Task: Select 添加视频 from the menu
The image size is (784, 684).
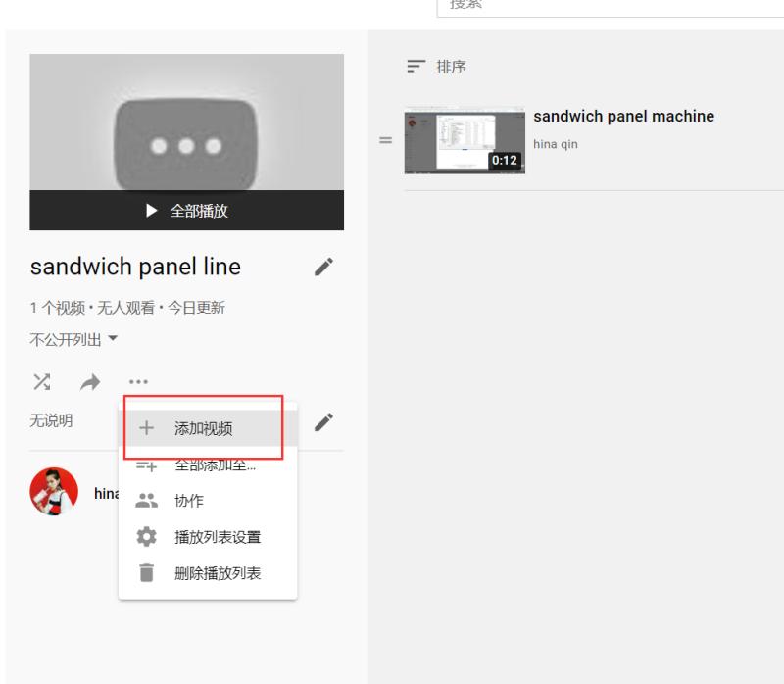Action: 204,427
